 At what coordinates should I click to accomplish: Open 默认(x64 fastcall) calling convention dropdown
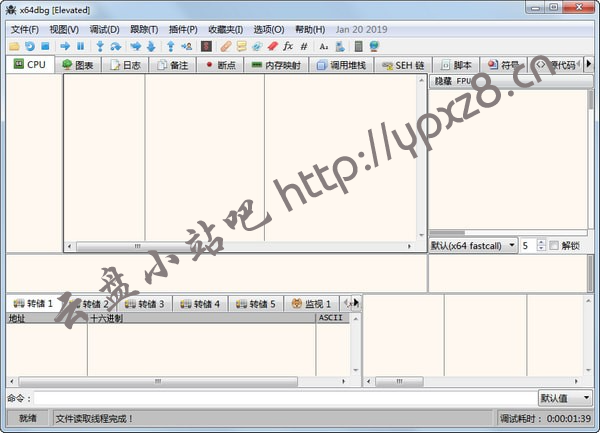tap(473, 245)
